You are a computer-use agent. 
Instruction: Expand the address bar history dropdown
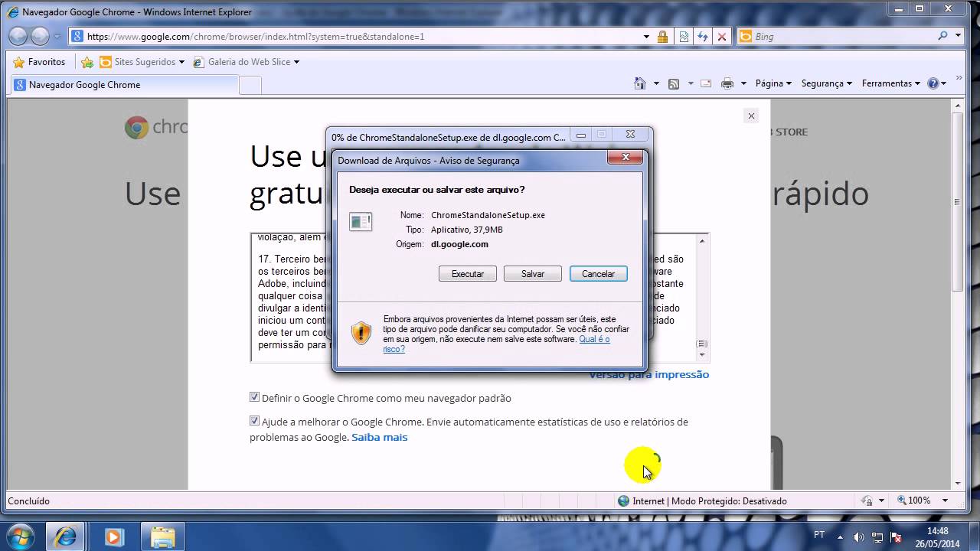pos(647,36)
